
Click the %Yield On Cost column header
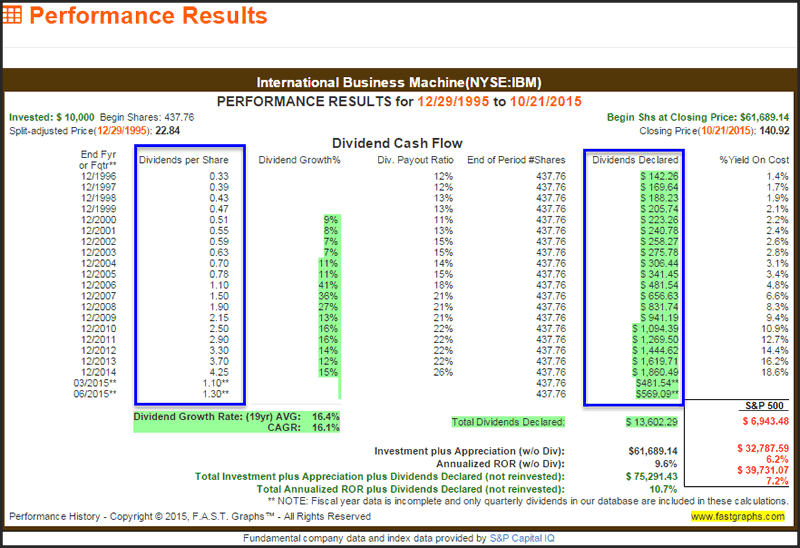click(x=754, y=160)
